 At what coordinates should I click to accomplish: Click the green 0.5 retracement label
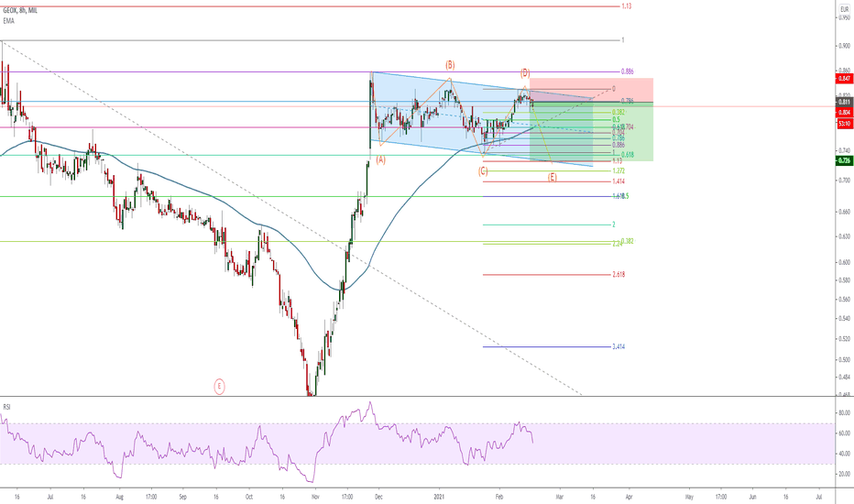pos(616,119)
